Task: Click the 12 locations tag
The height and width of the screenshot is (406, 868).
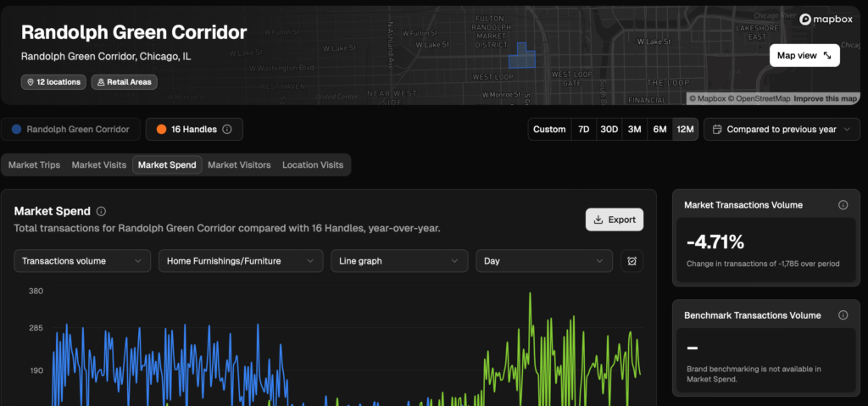Action: pyautogui.click(x=53, y=82)
